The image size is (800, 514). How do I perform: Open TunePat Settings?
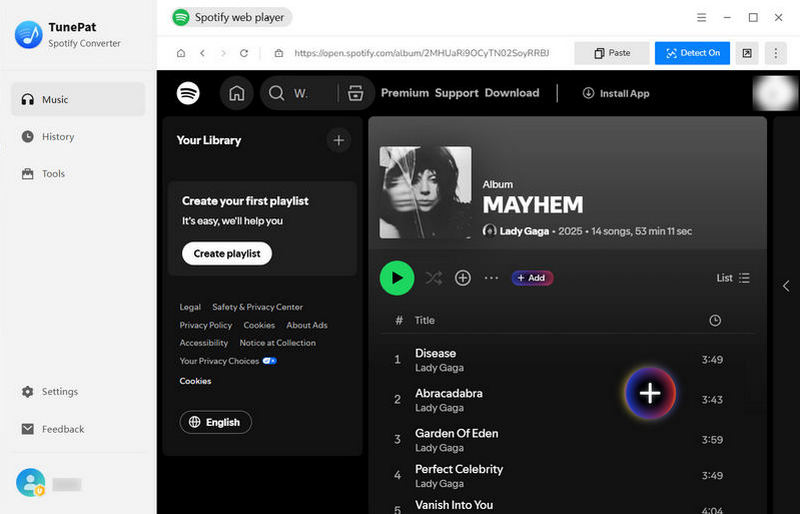(x=78, y=391)
